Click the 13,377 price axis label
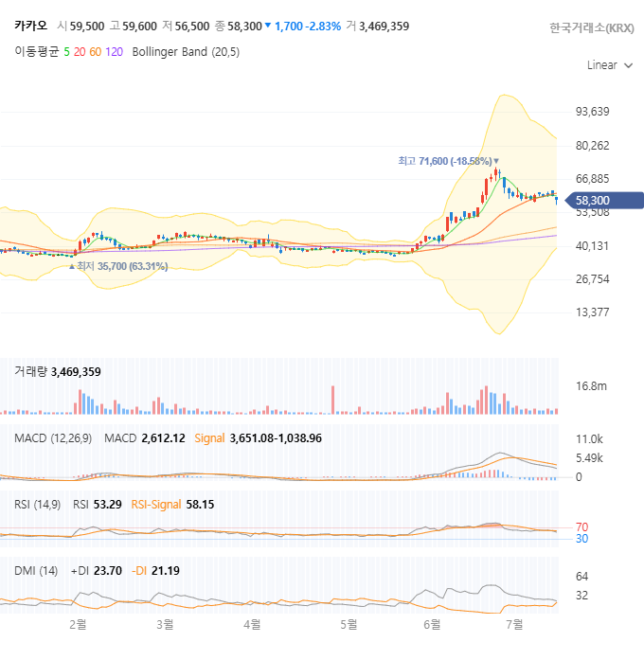The width and height of the screenshot is (644, 660). tap(592, 312)
